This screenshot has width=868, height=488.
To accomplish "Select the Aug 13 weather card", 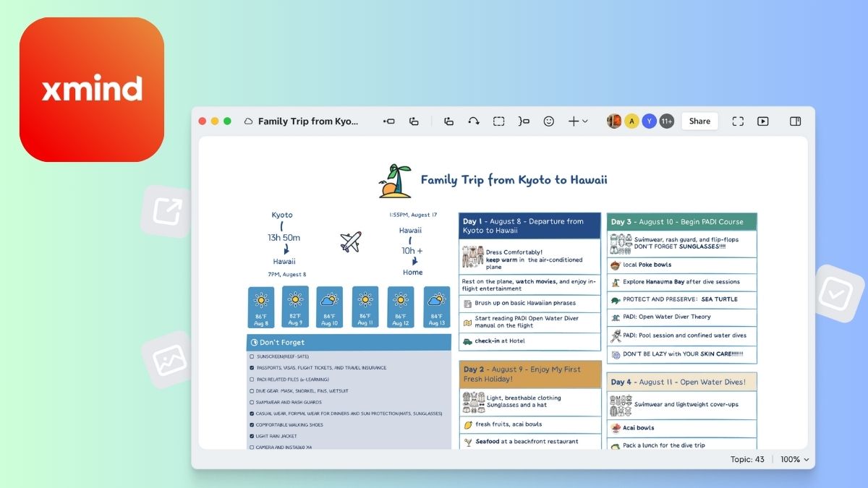I will pyautogui.click(x=436, y=307).
